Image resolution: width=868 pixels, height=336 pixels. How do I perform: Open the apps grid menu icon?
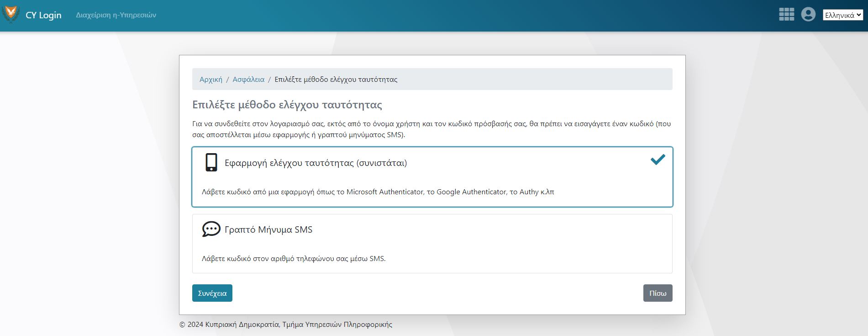coord(786,15)
